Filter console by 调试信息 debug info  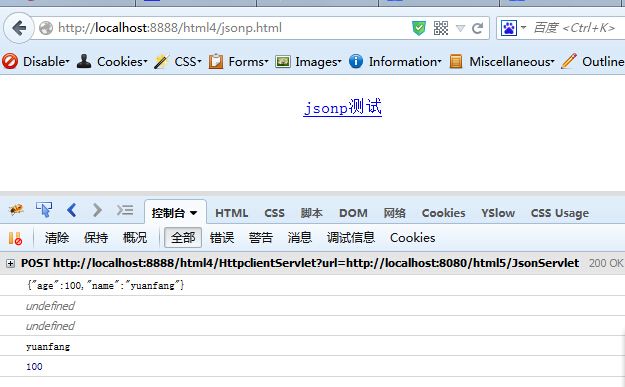351,238
